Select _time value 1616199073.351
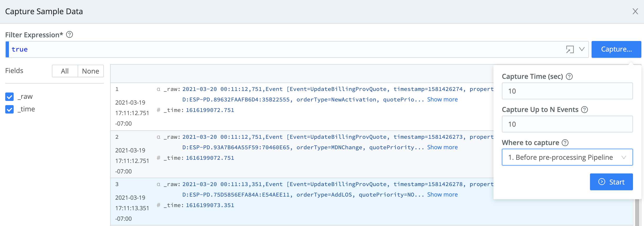The height and width of the screenshot is (226, 644). pos(210,205)
